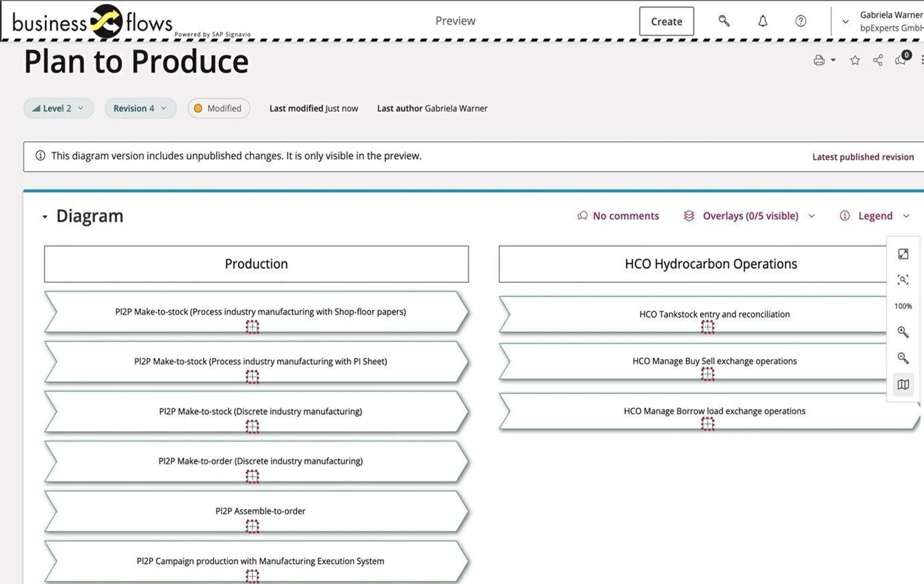The width and height of the screenshot is (924, 584).
Task: Open the Revision 4 dropdown
Action: [x=140, y=108]
